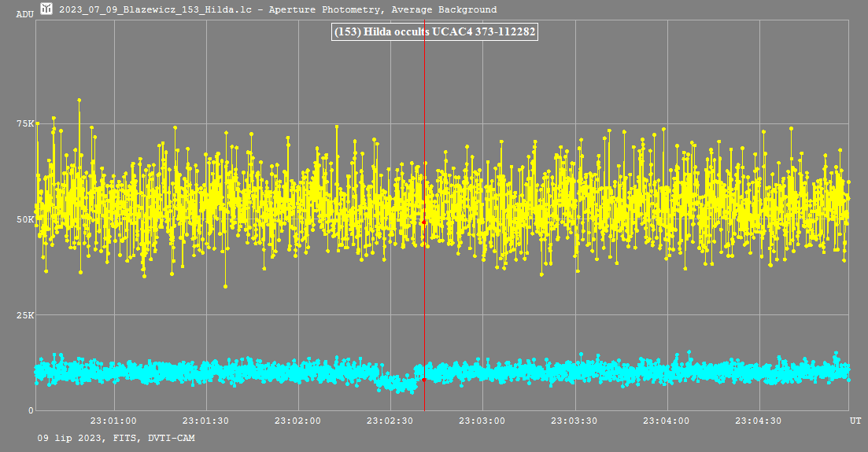Viewport: 868px width, 452px height.
Task: Click the '09 lip 2023, FITS, DVTI-CAM' footer text
Action: [x=116, y=438]
